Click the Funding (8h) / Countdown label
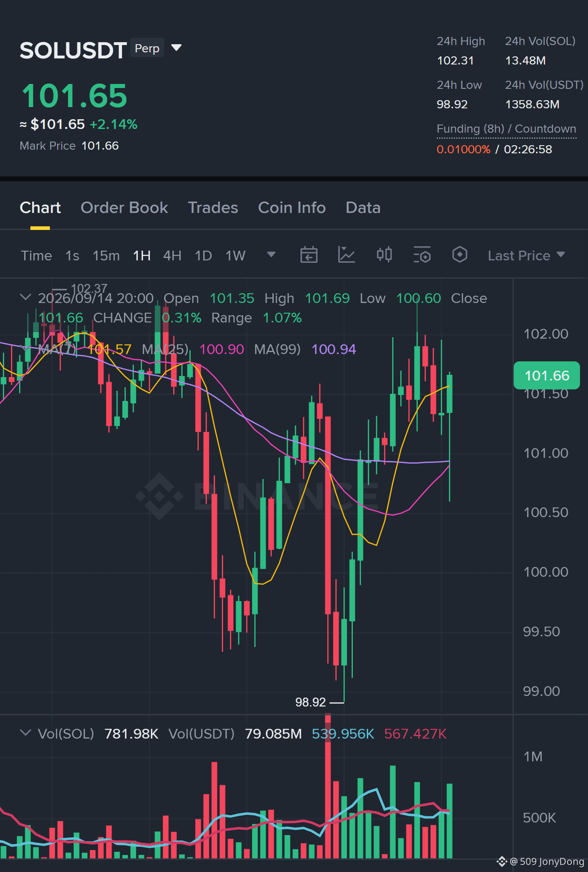The width and height of the screenshot is (588, 872). pos(506,129)
